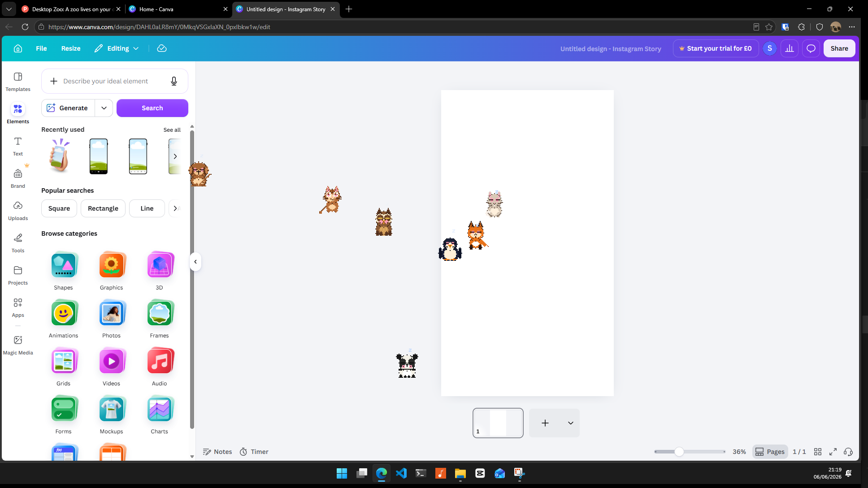Switch to grid view of pages
868x488 pixels.
(x=818, y=452)
